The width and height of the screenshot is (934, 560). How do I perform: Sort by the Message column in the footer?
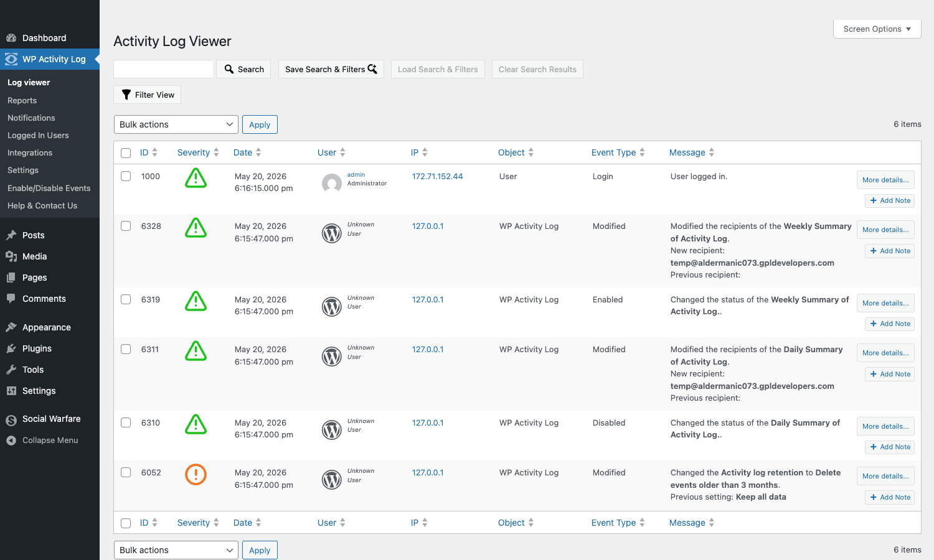691,523
